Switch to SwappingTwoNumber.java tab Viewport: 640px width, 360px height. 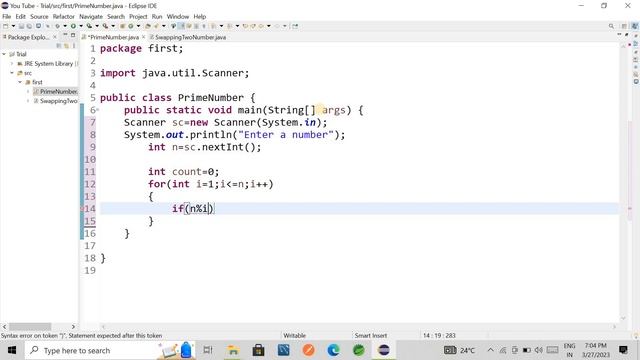click(x=188, y=37)
